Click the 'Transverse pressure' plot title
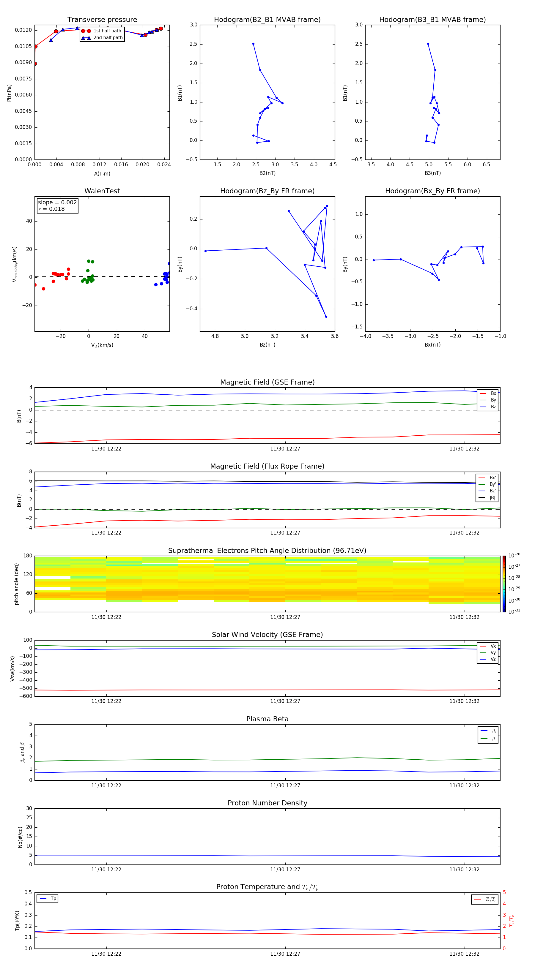The width and height of the screenshot is (535, 980). pyautogui.click(x=102, y=20)
